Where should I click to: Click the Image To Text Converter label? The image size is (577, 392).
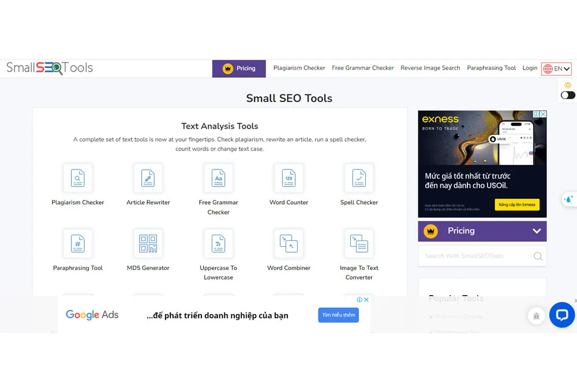pyautogui.click(x=359, y=273)
